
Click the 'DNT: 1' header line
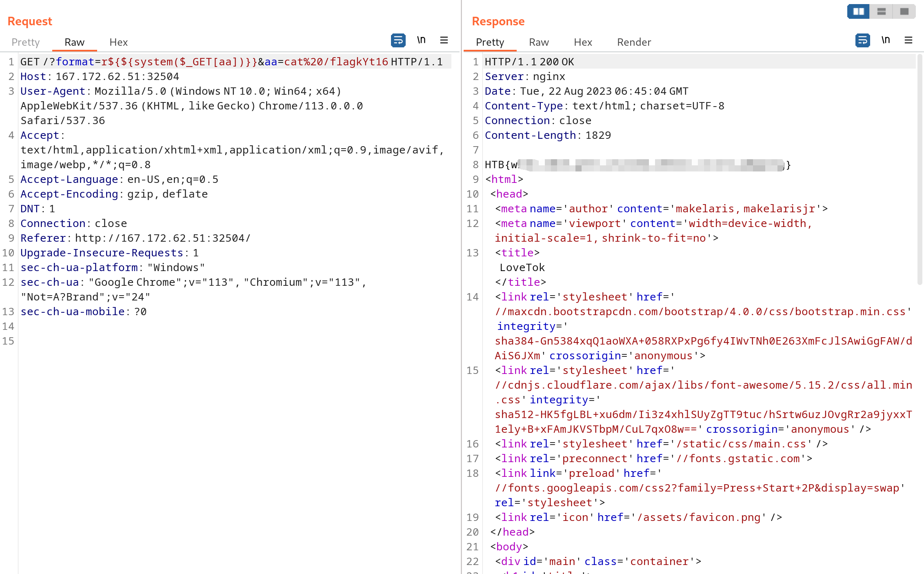tap(38, 209)
